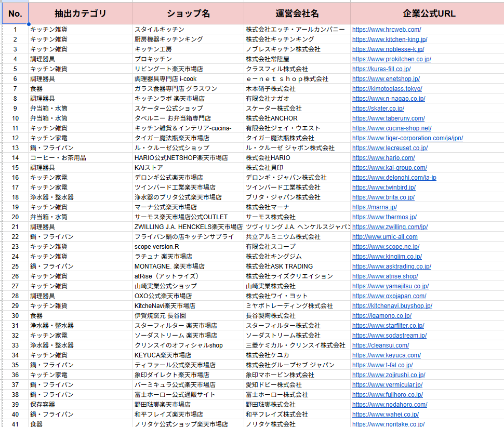
Task: Open the kitchenavi.buyshop.jp link
Action: tap(392, 306)
